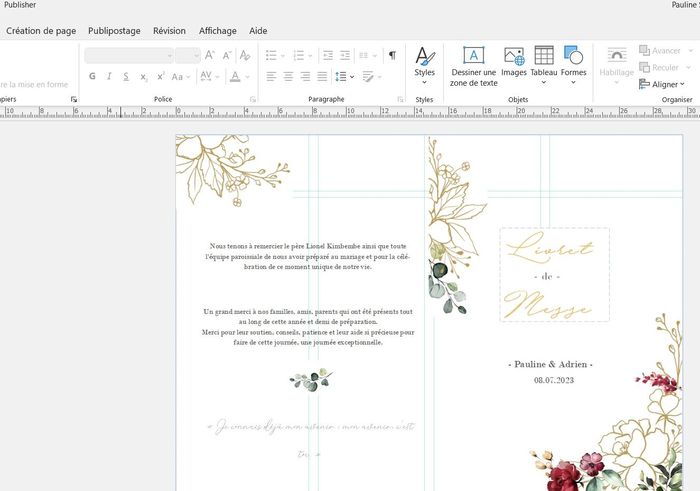
Task: Toggle underline with the S button
Action: [126, 76]
